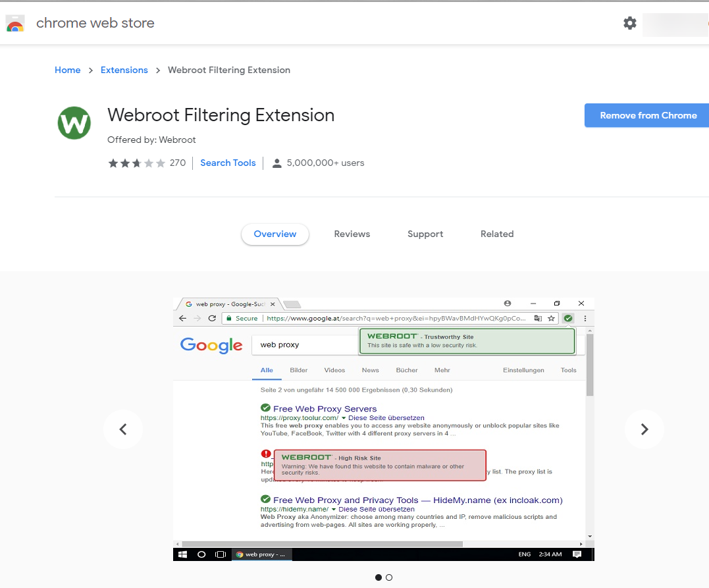Open the Related tab
The width and height of the screenshot is (709, 588).
(x=497, y=234)
